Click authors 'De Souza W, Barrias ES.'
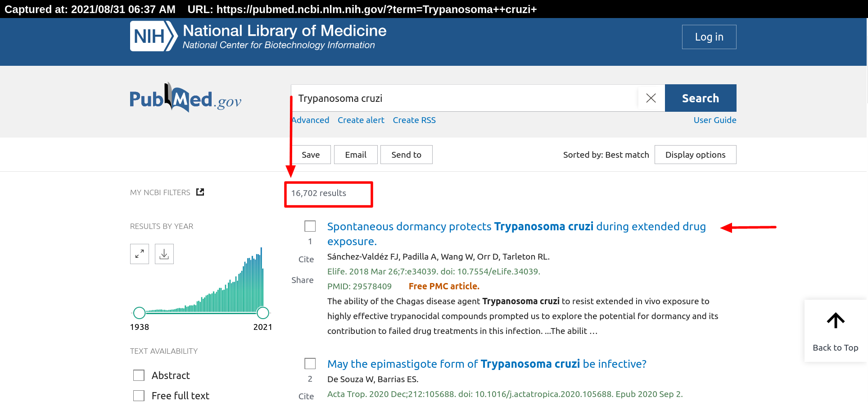This screenshot has height=402, width=868. pos(373,379)
